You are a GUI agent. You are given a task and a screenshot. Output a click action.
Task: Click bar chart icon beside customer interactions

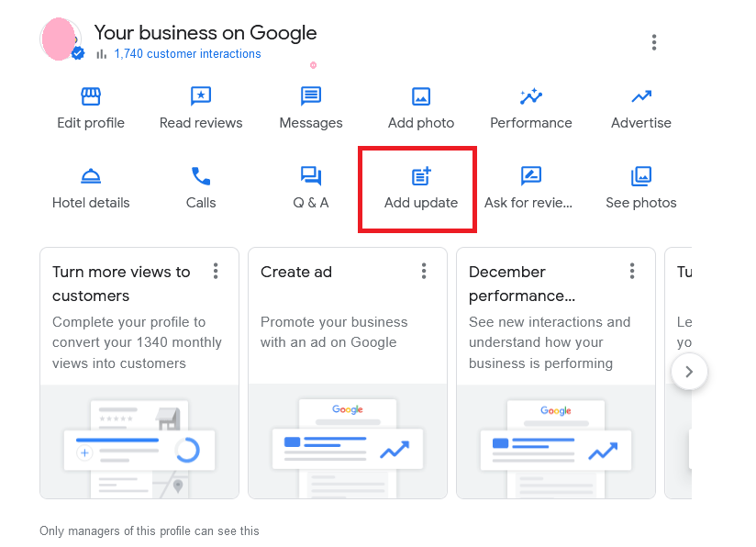point(101,54)
